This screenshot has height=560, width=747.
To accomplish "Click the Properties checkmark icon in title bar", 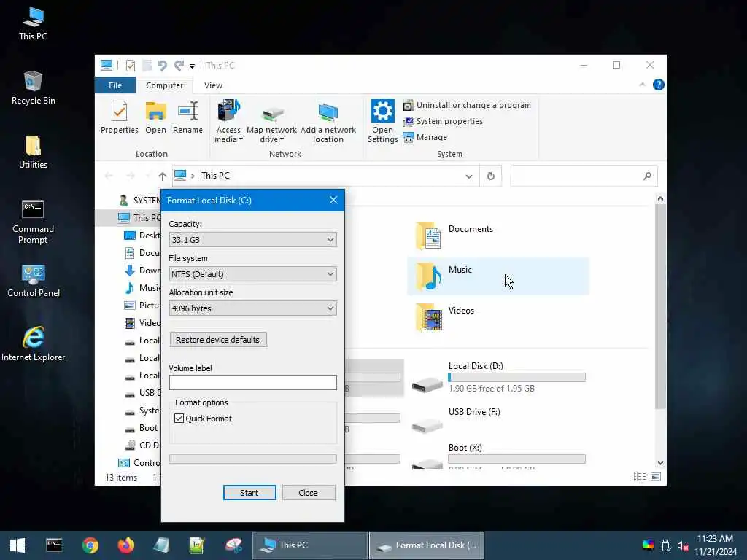I will 131,65.
